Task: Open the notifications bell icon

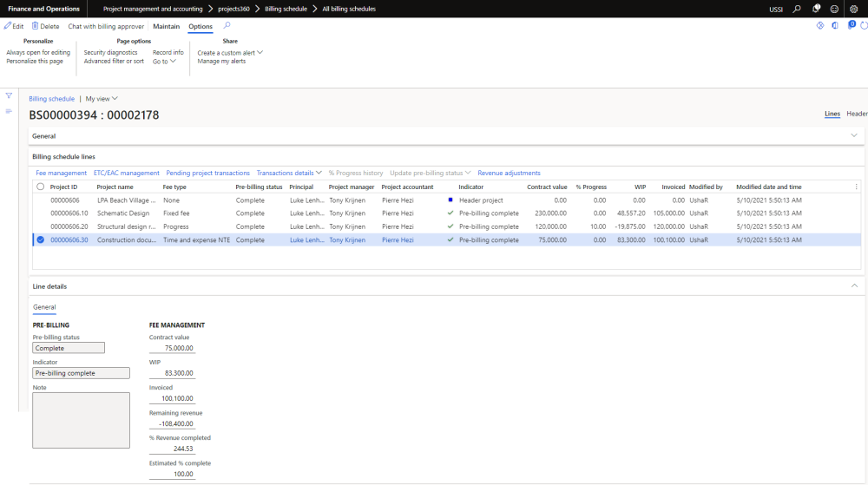Action: 816,9
